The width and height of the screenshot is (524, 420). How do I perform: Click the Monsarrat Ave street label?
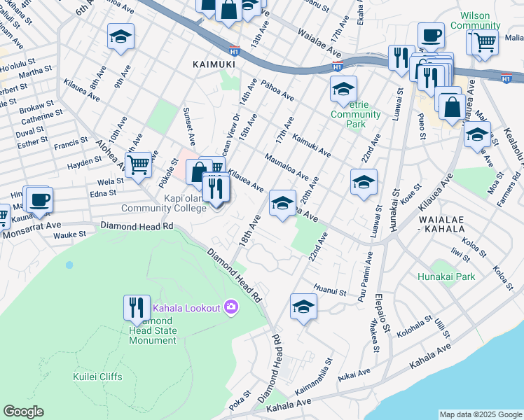point(32,230)
